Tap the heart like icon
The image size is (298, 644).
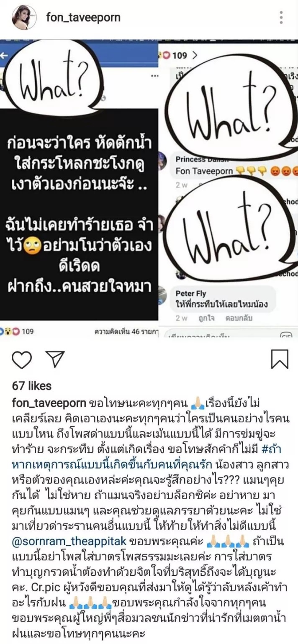(22, 359)
